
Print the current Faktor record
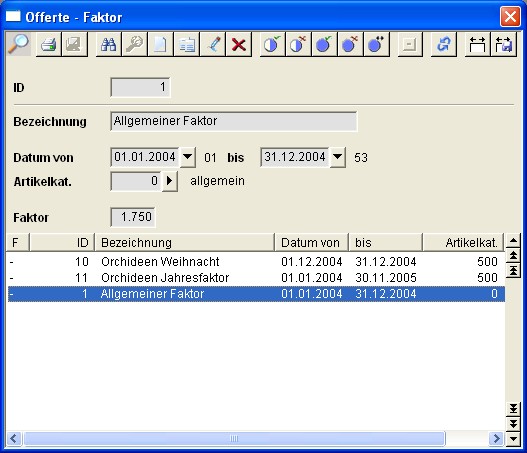(48, 44)
